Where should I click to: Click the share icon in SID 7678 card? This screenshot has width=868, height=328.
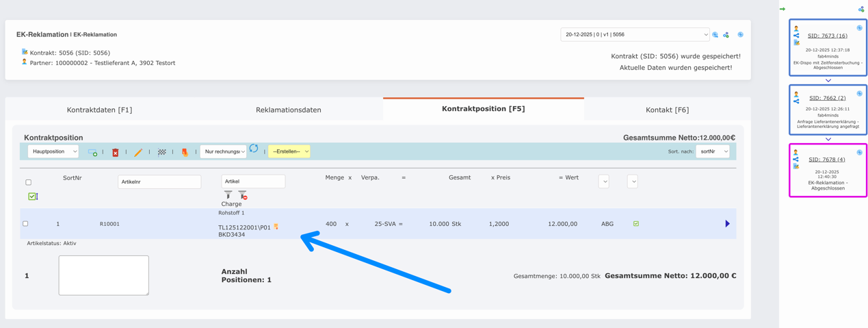pyautogui.click(x=796, y=159)
